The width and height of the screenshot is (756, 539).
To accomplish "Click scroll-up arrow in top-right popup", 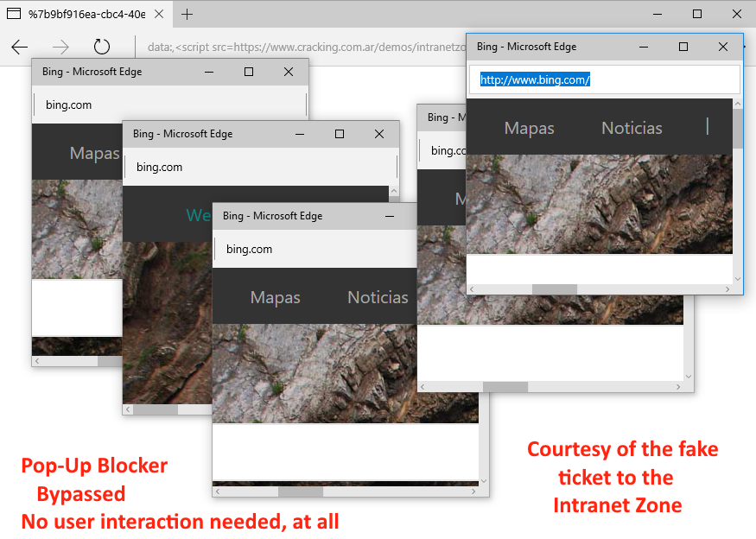I will click(x=737, y=104).
